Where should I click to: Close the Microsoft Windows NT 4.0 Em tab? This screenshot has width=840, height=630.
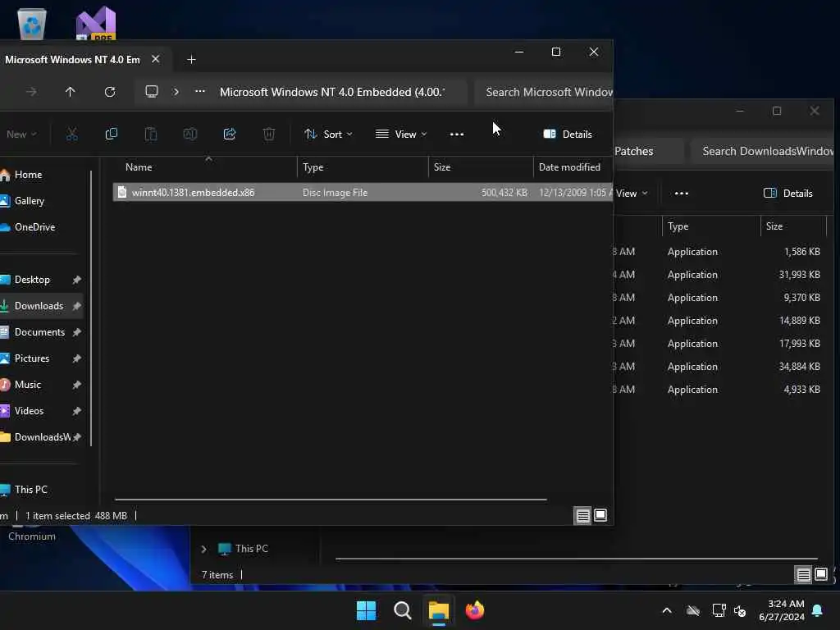[x=155, y=59]
